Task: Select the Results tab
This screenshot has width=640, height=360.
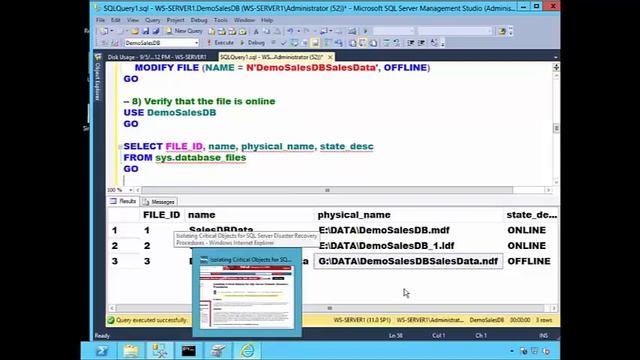Action: 124,201
